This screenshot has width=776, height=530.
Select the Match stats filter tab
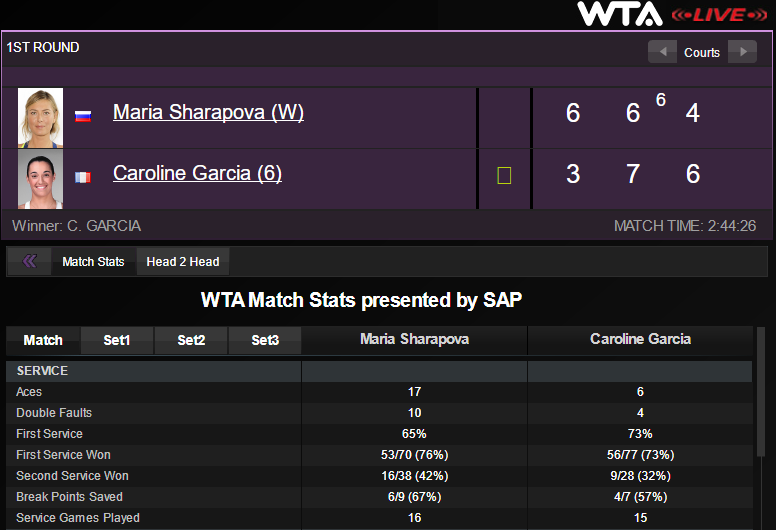[43, 340]
